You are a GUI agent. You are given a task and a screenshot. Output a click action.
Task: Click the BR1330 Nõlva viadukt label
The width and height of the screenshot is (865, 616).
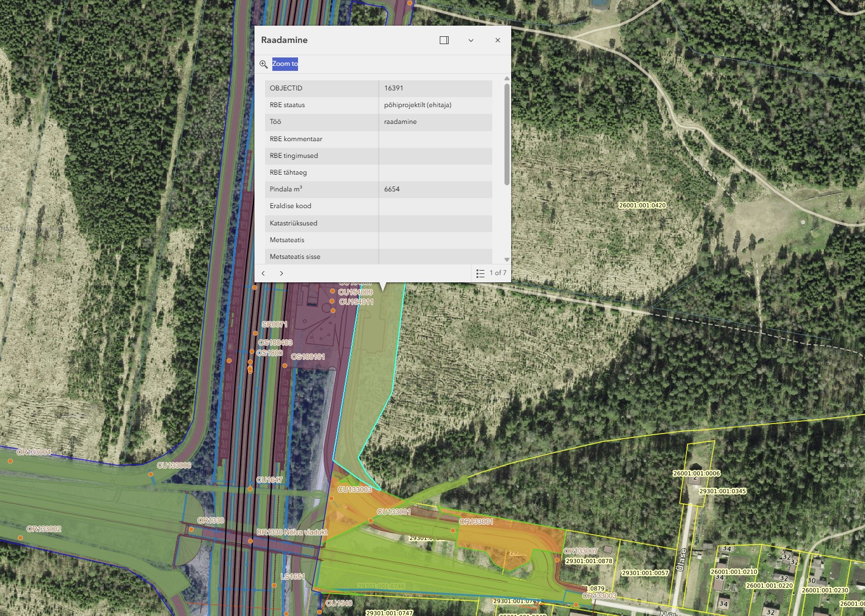[x=291, y=532]
